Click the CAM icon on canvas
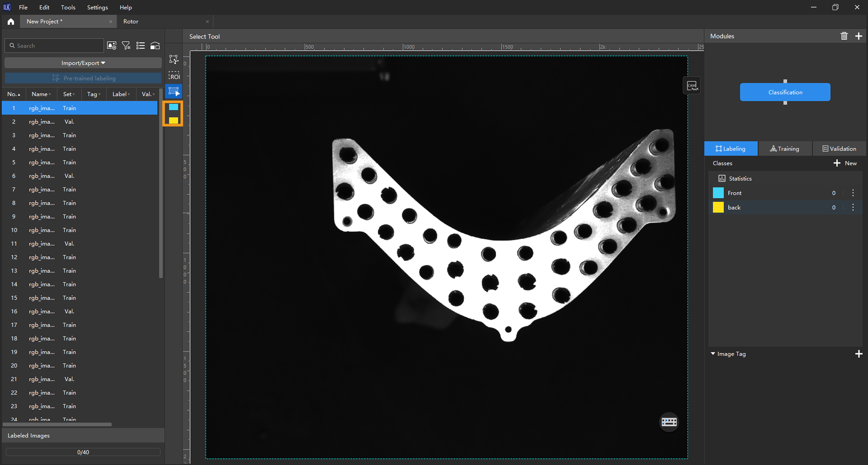This screenshot has height=465, width=868. click(x=691, y=86)
